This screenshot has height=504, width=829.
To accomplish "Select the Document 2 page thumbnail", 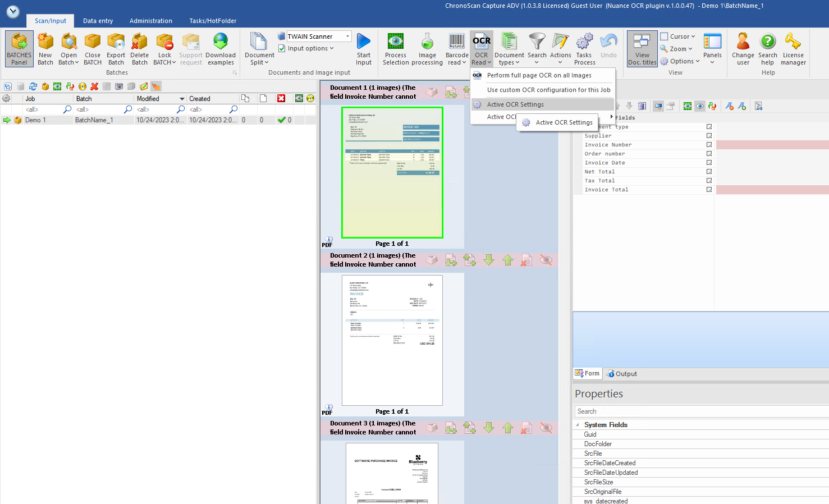I will (x=392, y=340).
